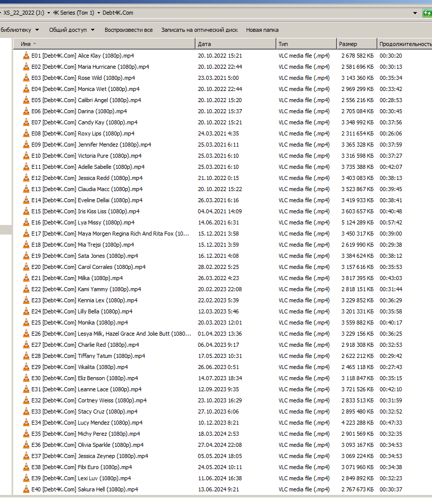Select file E35 Michy Perez (1080p).mp4
The image size is (432, 504).
(x=86, y=434)
